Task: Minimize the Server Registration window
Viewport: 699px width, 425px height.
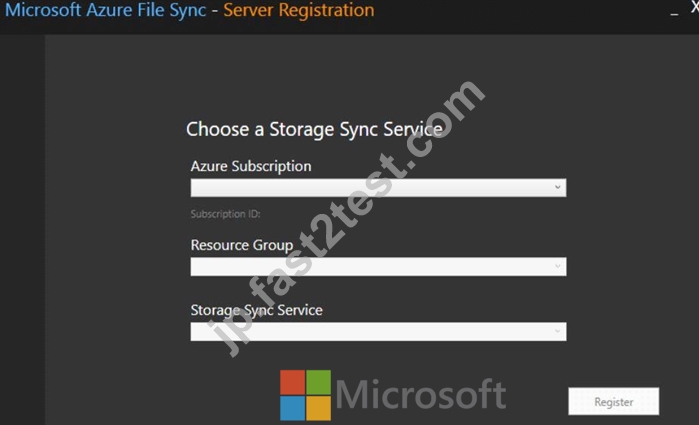Action: (674, 14)
